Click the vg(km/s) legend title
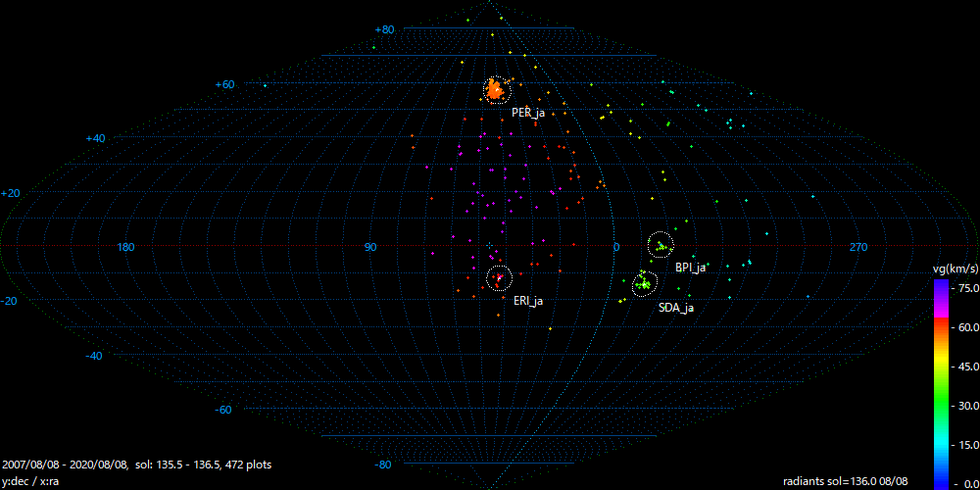This screenshot has width=980, height=490. point(953,268)
